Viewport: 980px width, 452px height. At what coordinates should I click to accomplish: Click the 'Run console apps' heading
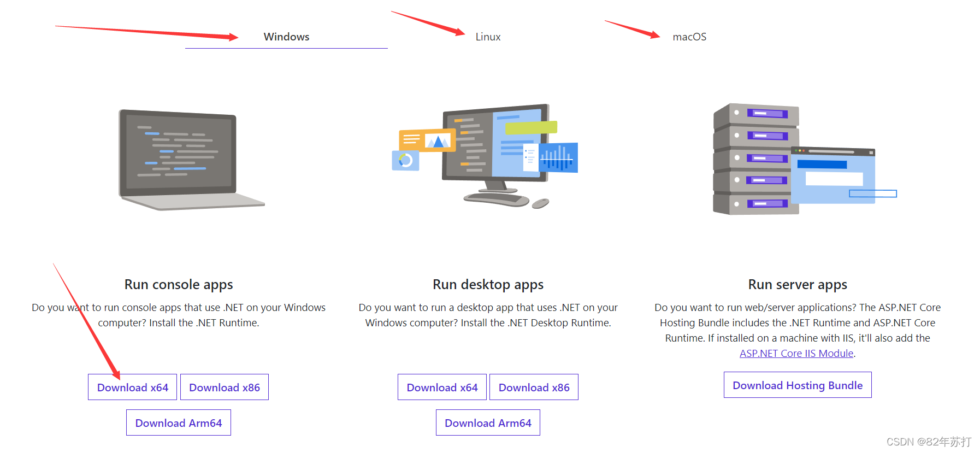pyautogui.click(x=179, y=284)
